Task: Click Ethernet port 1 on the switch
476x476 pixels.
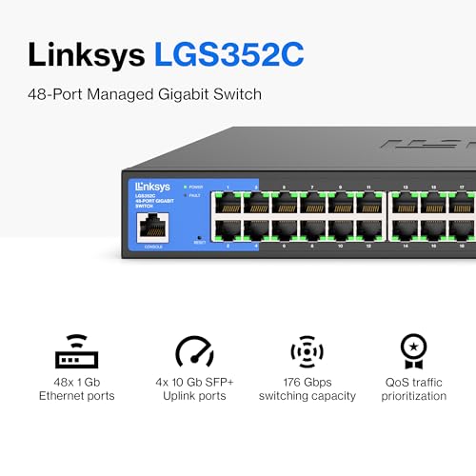Action: point(228,203)
